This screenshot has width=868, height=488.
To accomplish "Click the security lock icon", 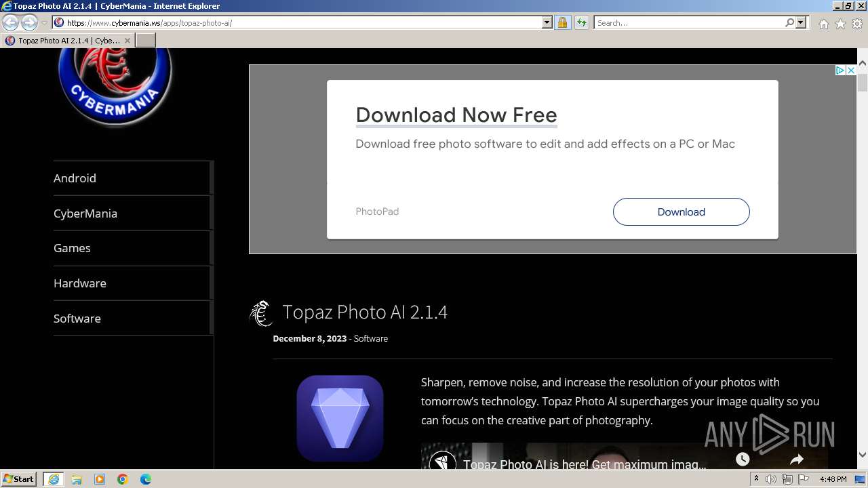I will pos(562,22).
